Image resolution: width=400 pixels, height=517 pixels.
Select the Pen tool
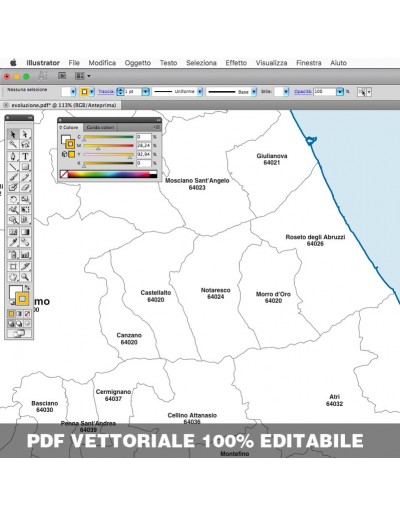tap(13, 156)
